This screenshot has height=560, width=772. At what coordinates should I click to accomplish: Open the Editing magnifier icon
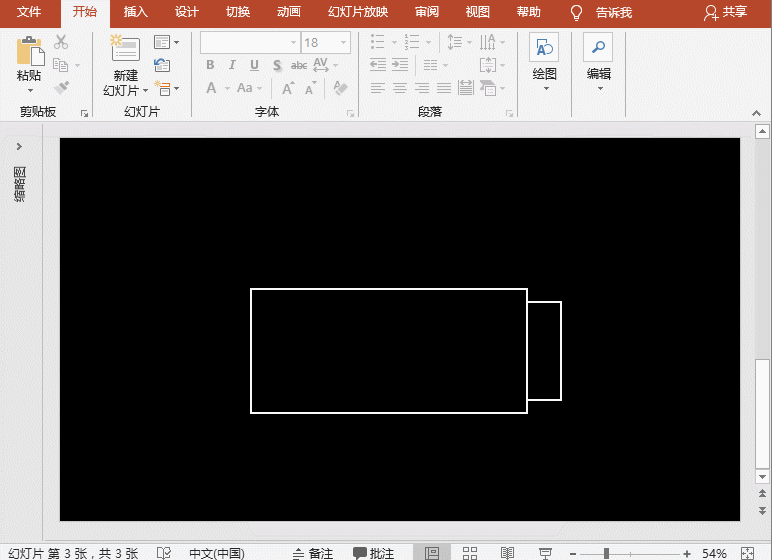coord(598,47)
